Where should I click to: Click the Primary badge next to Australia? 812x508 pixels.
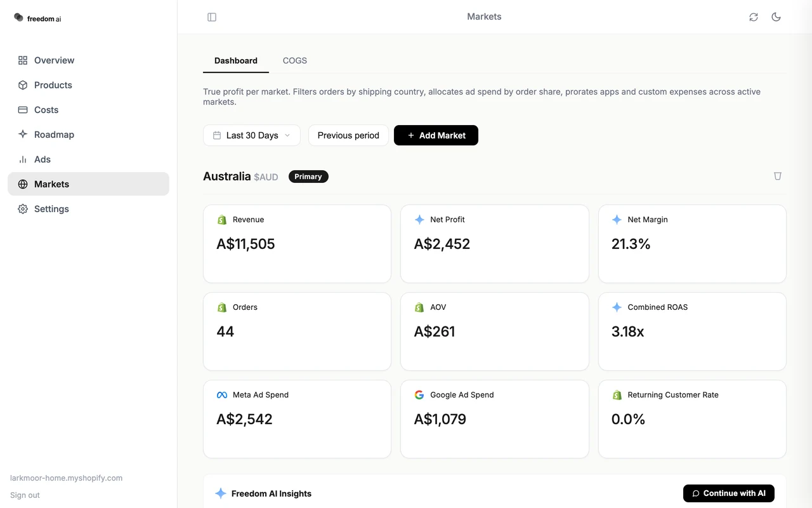pyautogui.click(x=308, y=177)
